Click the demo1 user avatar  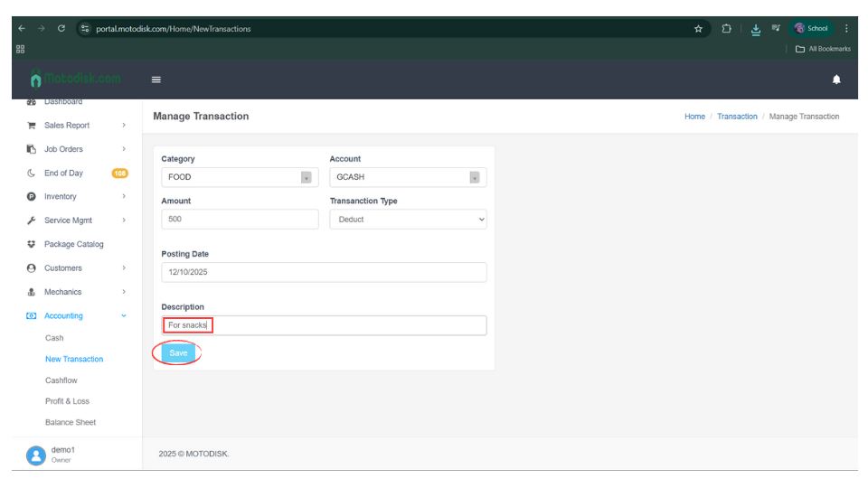[35, 455]
